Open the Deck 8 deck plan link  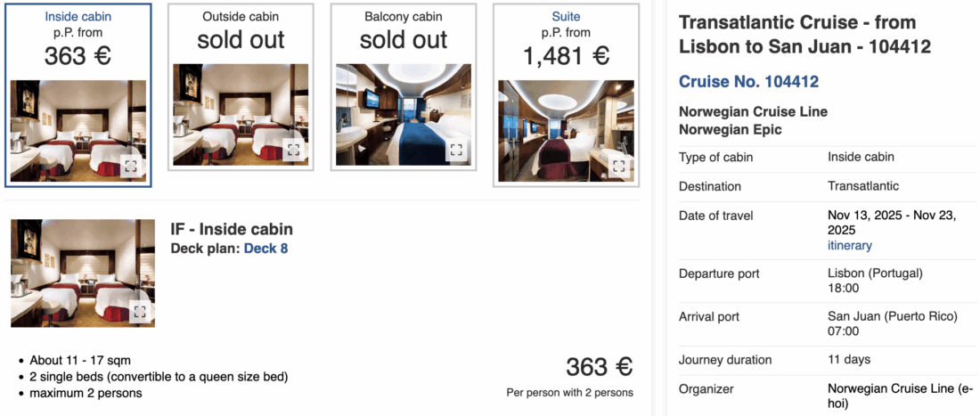pos(265,249)
